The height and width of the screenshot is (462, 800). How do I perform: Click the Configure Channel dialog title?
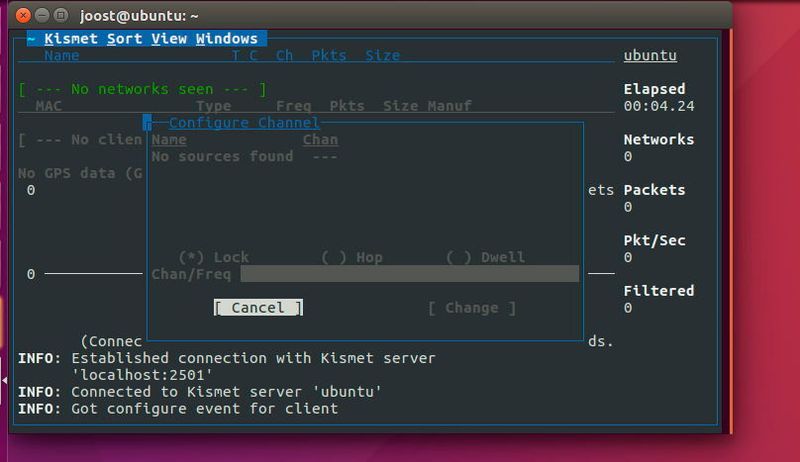[x=244, y=123]
